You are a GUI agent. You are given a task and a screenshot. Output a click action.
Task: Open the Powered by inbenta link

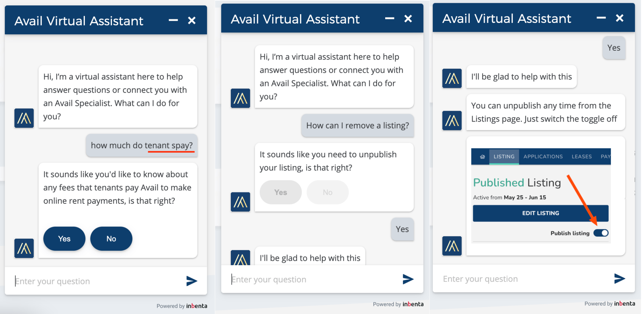(x=182, y=306)
